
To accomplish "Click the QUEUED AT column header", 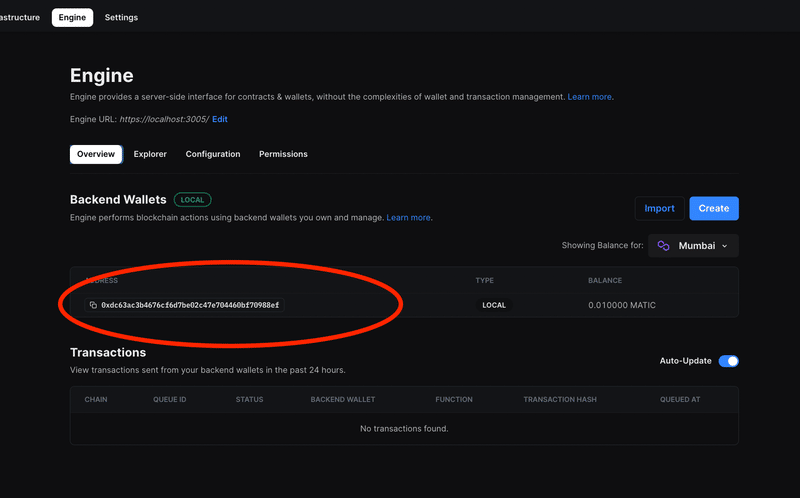I will pos(680,400).
